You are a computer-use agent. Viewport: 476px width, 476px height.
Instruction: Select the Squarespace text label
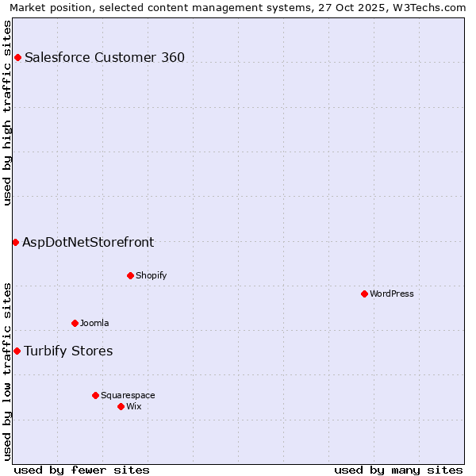128,395
